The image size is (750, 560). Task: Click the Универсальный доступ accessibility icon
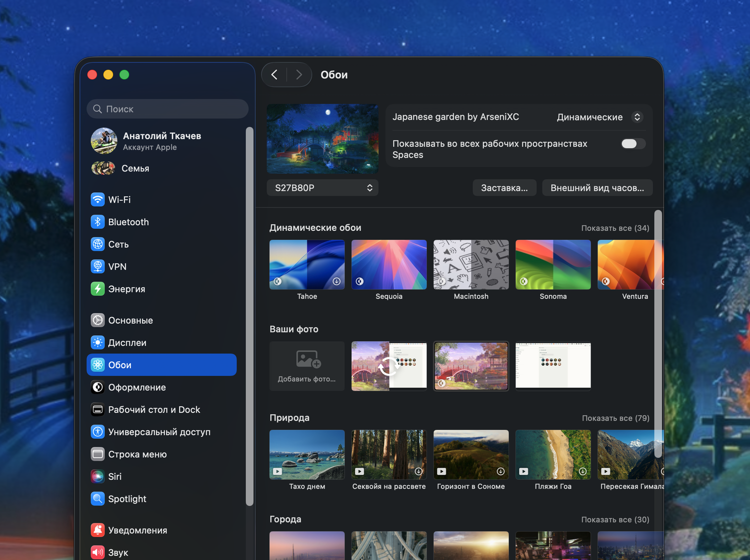click(97, 432)
